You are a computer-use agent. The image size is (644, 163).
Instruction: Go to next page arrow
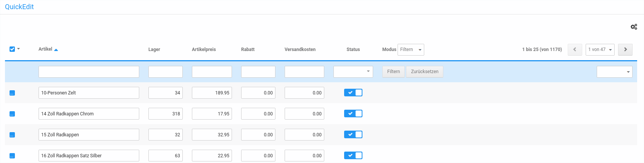click(625, 50)
